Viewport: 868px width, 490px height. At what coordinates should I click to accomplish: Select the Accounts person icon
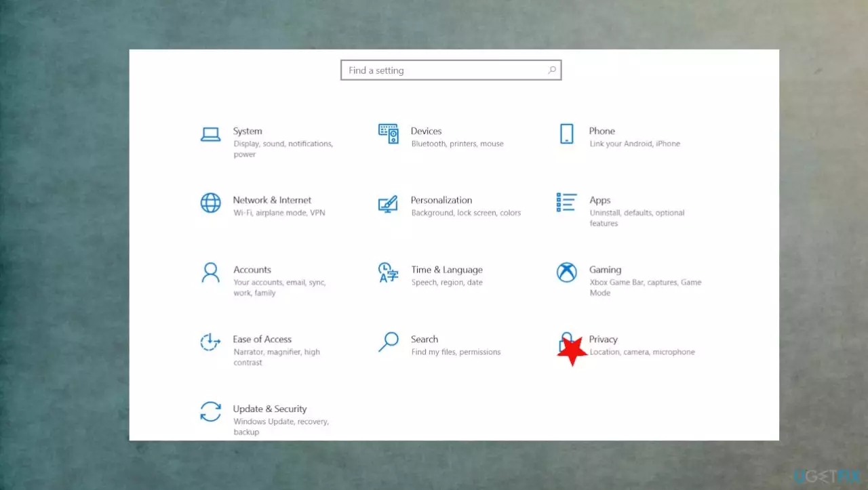coord(210,272)
